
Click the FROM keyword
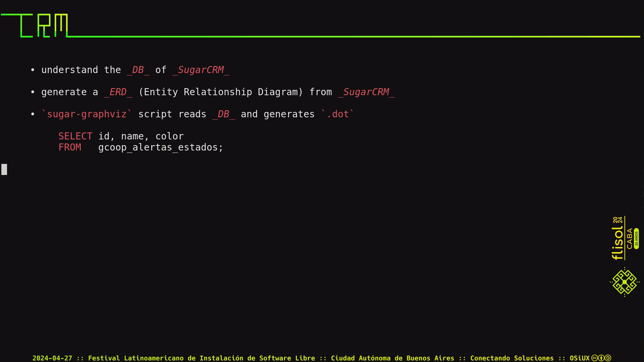tap(70, 147)
